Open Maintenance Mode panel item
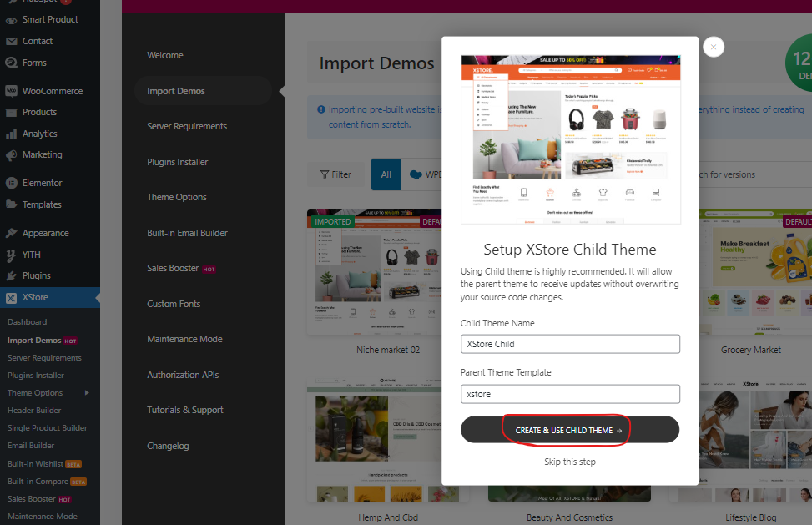This screenshot has height=525, width=812. pos(185,339)
